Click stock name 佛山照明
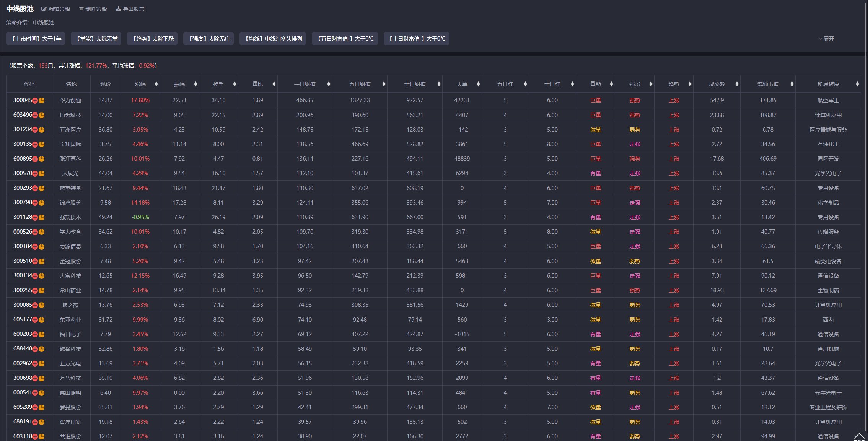The image size is (868, 441). 70,393
